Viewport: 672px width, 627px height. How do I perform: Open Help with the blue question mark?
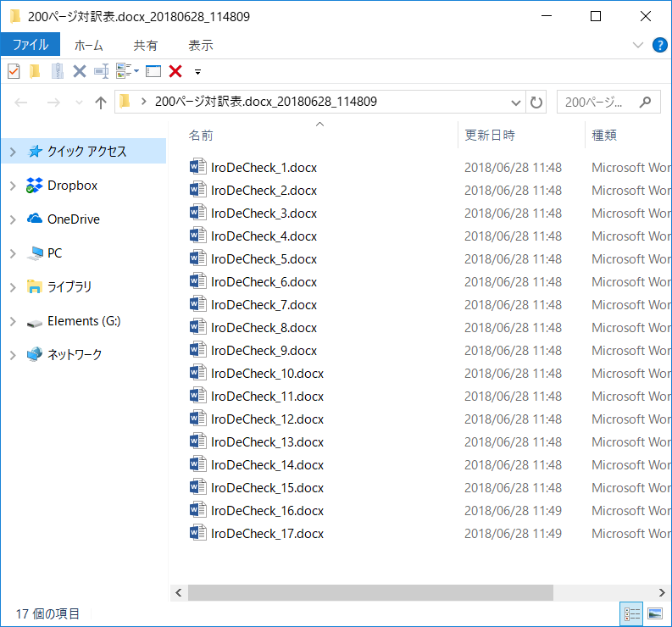659,45
